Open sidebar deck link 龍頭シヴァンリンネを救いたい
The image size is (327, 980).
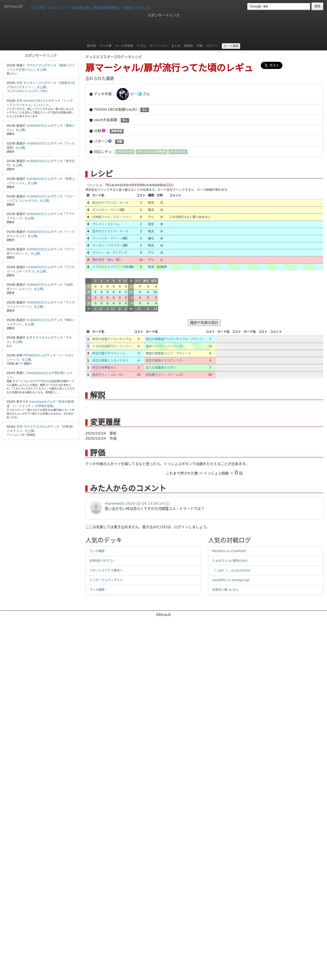pos(40,67)
